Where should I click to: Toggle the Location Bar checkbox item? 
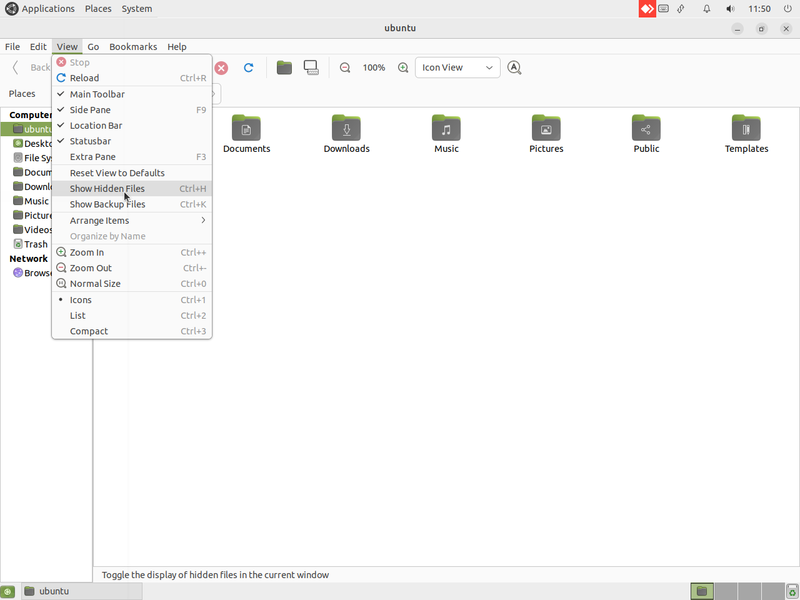(132, 126)
